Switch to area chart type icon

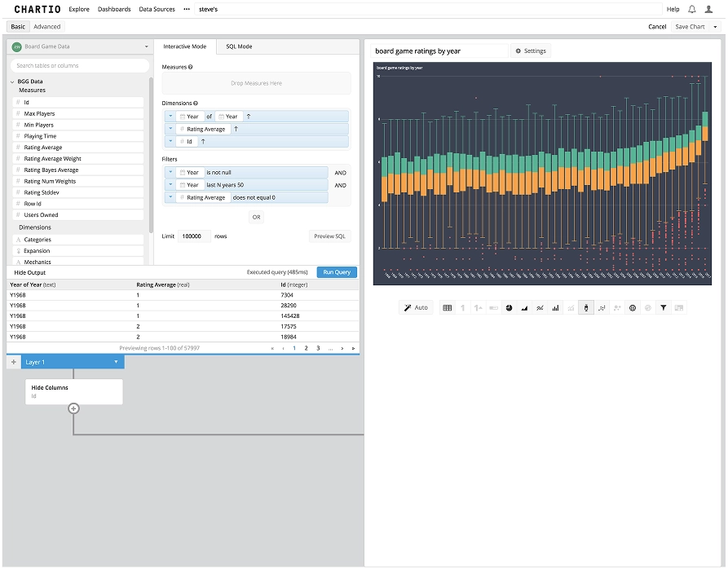(x=524, y=307)
